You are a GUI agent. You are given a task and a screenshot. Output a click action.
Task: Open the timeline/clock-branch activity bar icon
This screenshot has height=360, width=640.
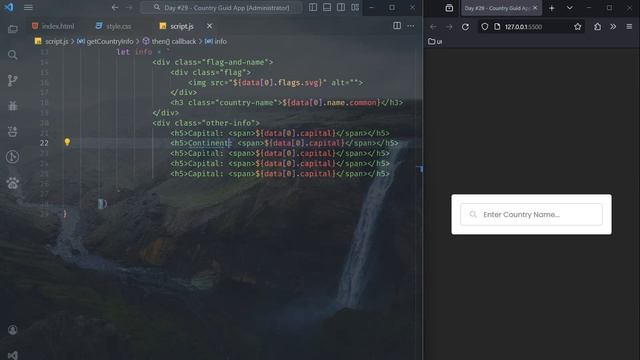tap(13, 157)
